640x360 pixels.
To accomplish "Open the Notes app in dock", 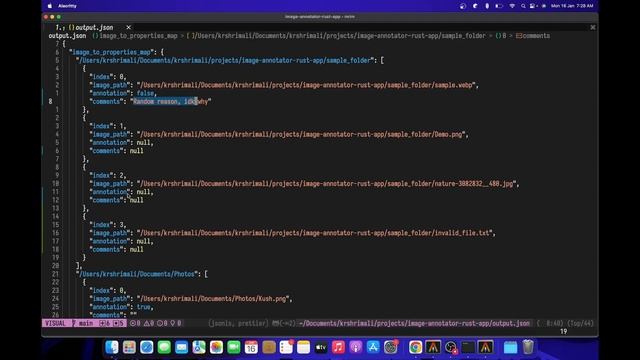I will point(303,347).
